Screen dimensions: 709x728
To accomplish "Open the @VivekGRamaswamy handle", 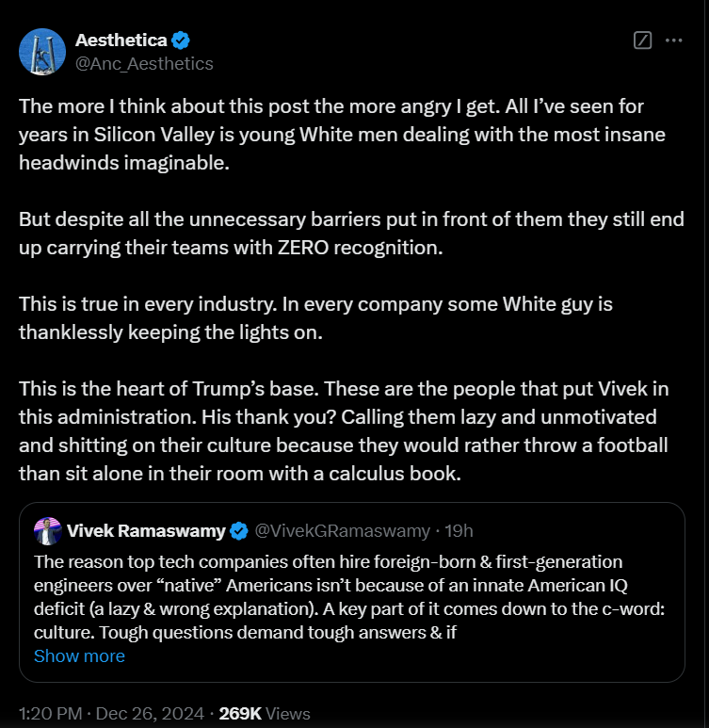I will coord(343,531).
